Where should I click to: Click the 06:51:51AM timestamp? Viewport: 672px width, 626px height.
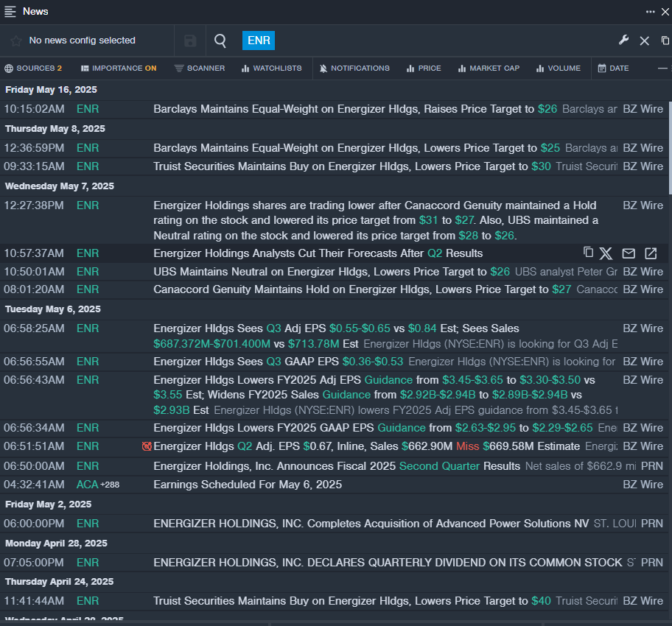(x=35, y=446)
